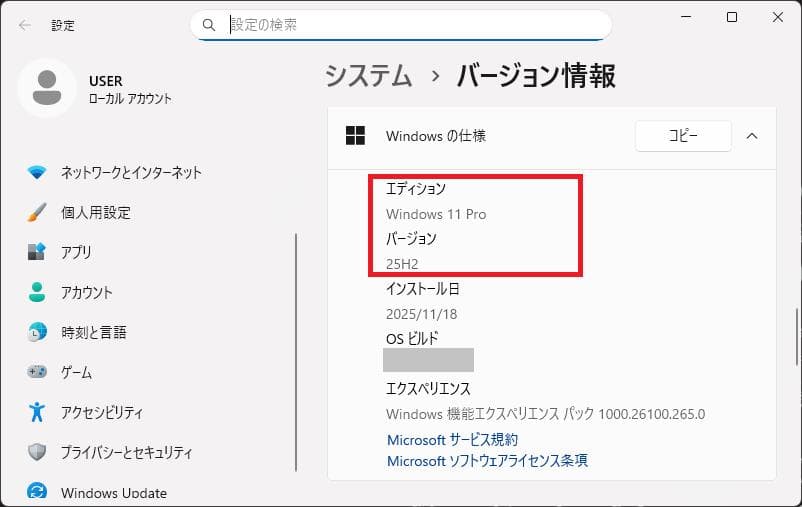Go to システム breadcrumb

click(x=368, y=76)
